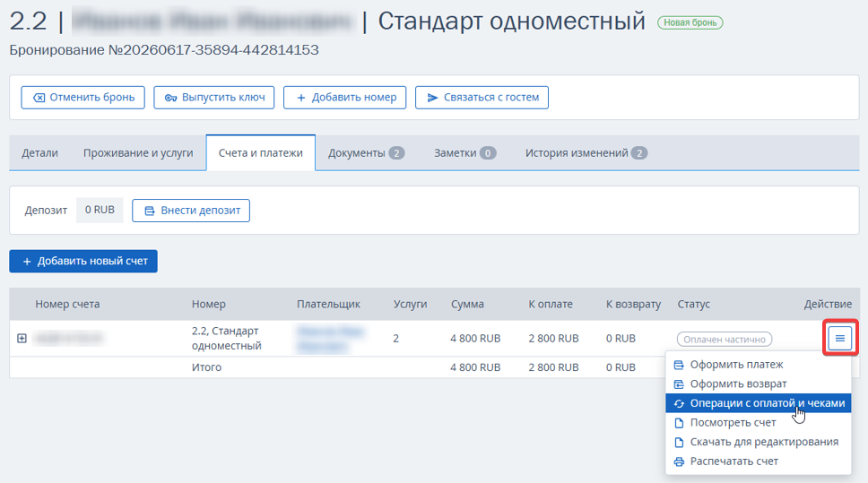Add a room with Добавить номер
868x483 pixels.
point(345,98)
